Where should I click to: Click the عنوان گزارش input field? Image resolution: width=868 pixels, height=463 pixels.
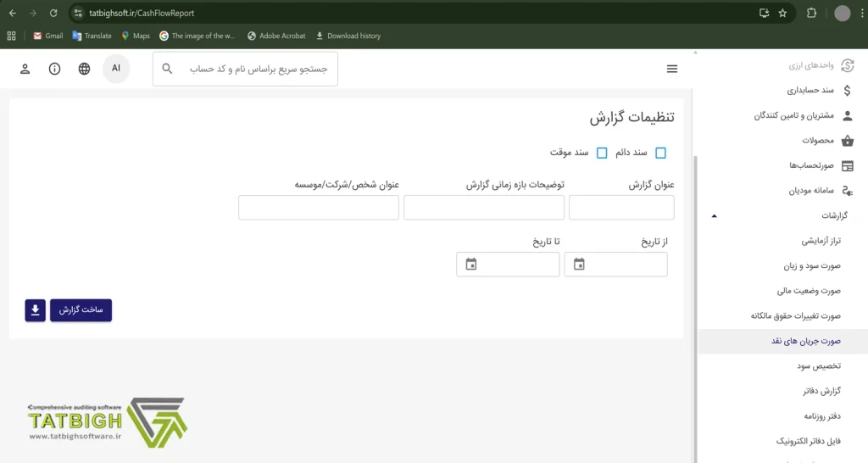[621, 208]
